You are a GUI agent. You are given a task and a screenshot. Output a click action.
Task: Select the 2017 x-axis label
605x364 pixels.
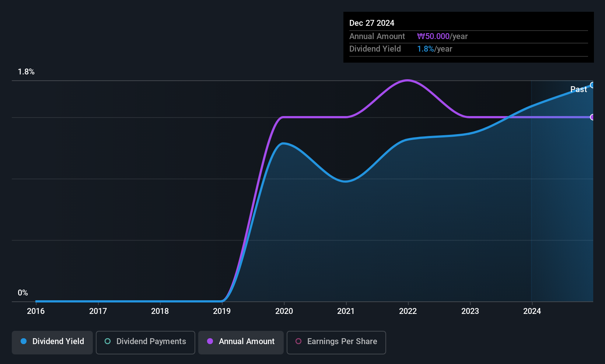coord(98,311)
